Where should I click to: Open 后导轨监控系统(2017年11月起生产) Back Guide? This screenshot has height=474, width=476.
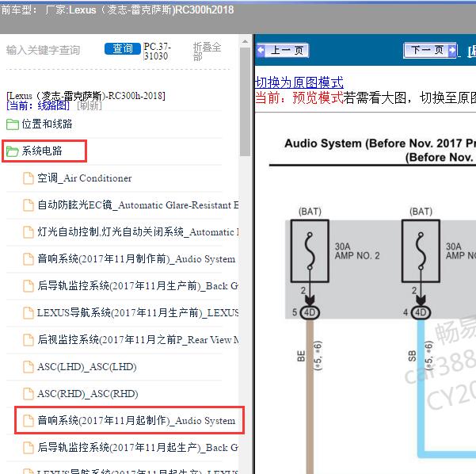(x=138, y=448)
